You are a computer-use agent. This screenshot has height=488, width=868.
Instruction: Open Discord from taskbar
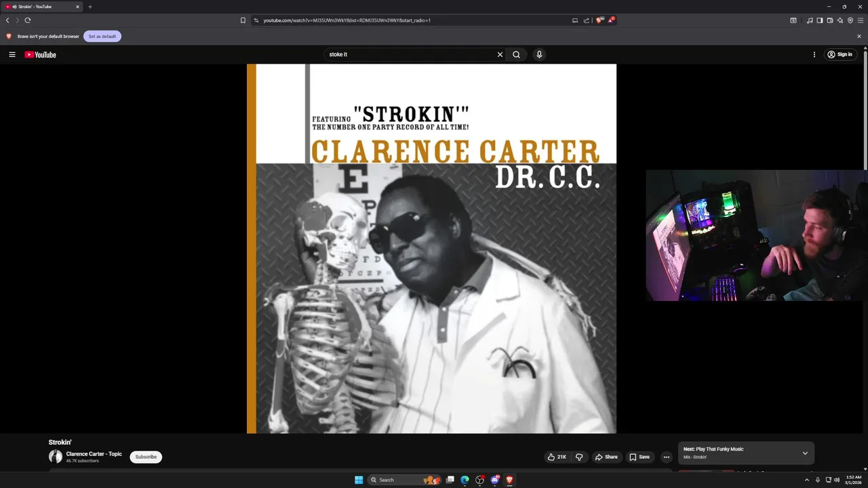tap(495, 480)
